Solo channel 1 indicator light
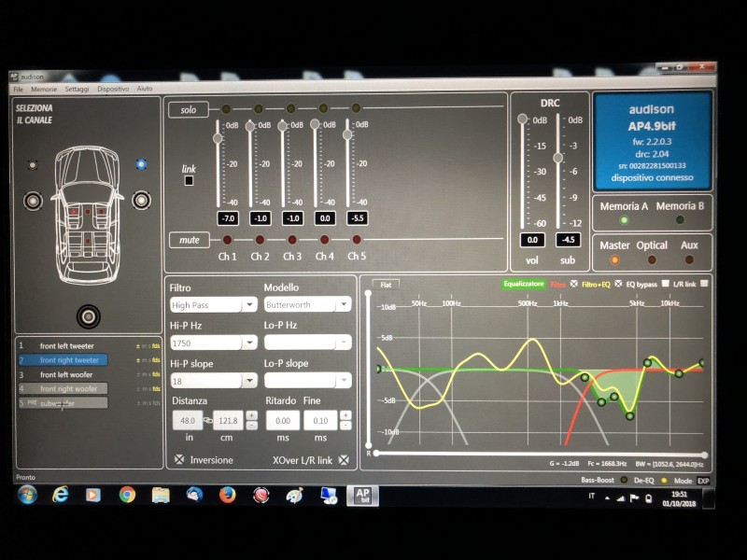The image size is (747, 560). coord(226,109)
